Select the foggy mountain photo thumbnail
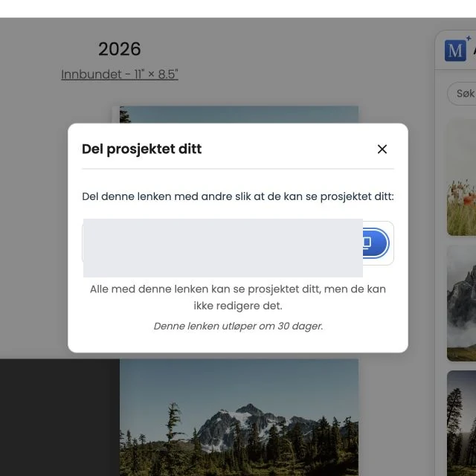 (x=461, y=303)
